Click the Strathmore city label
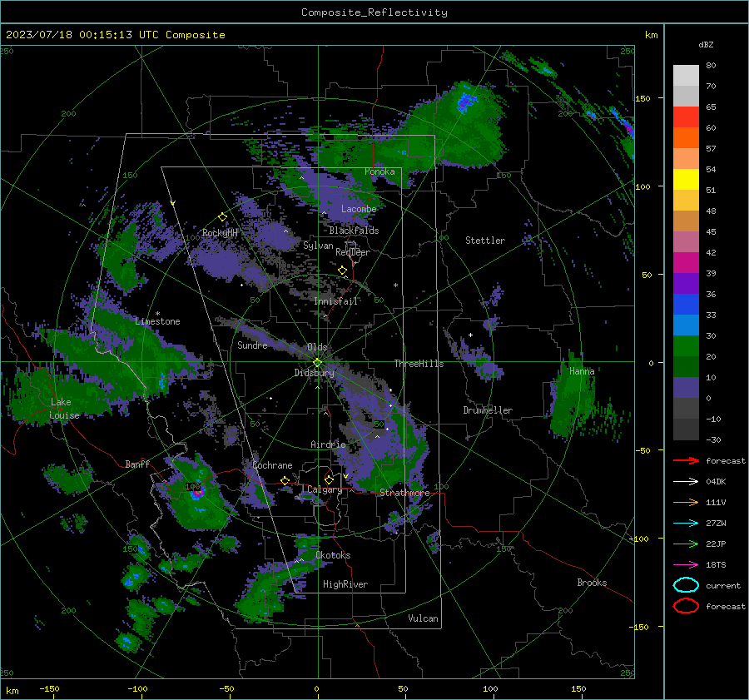Viewport: 749px width, 700px height. pyautogui.click(x=404, y=493)
